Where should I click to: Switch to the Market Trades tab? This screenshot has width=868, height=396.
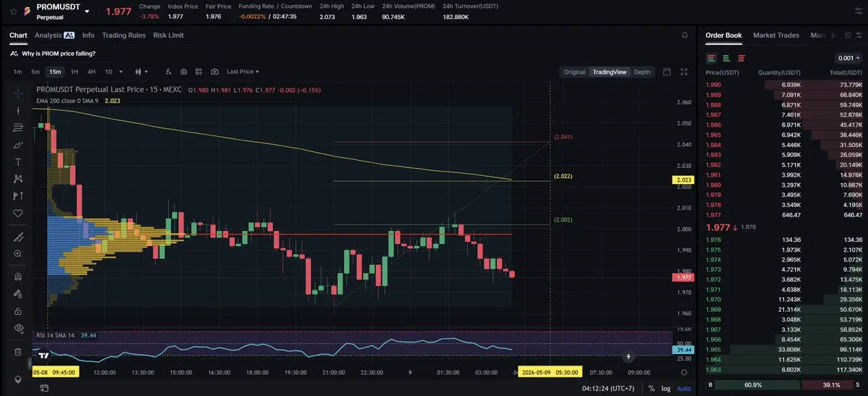(776, 35)
